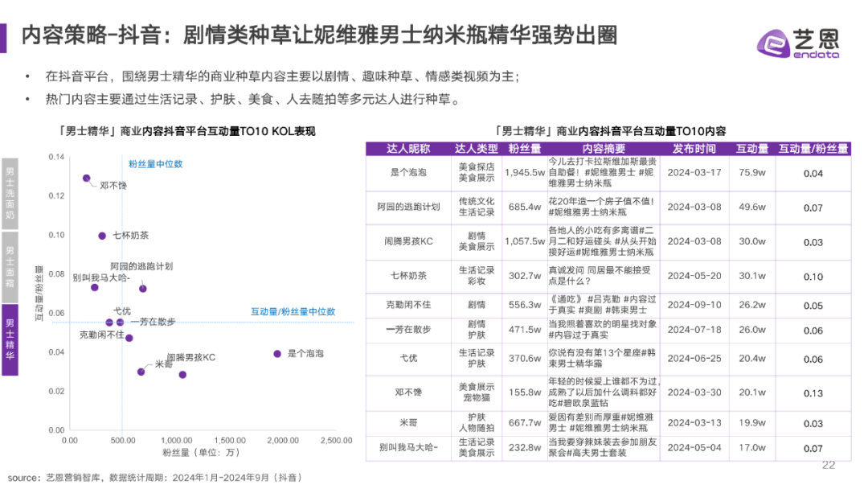The image size is (868, 489).
Task: Click the 七优 table name cell
Action: point(408,358)
